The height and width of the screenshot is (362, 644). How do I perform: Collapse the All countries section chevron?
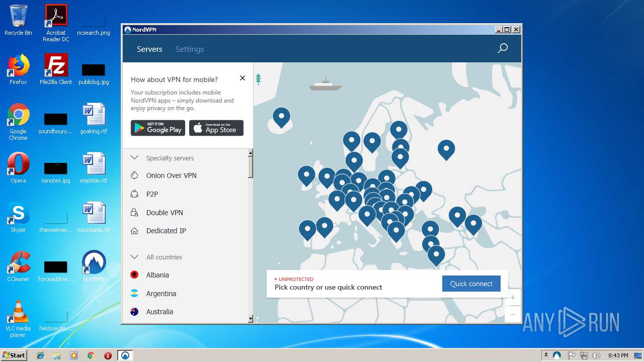134,257
